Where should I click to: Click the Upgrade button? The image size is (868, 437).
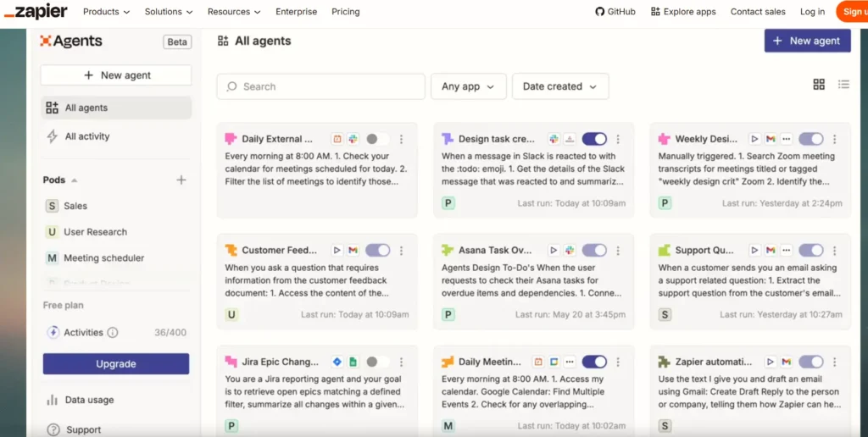coord(116,364)
